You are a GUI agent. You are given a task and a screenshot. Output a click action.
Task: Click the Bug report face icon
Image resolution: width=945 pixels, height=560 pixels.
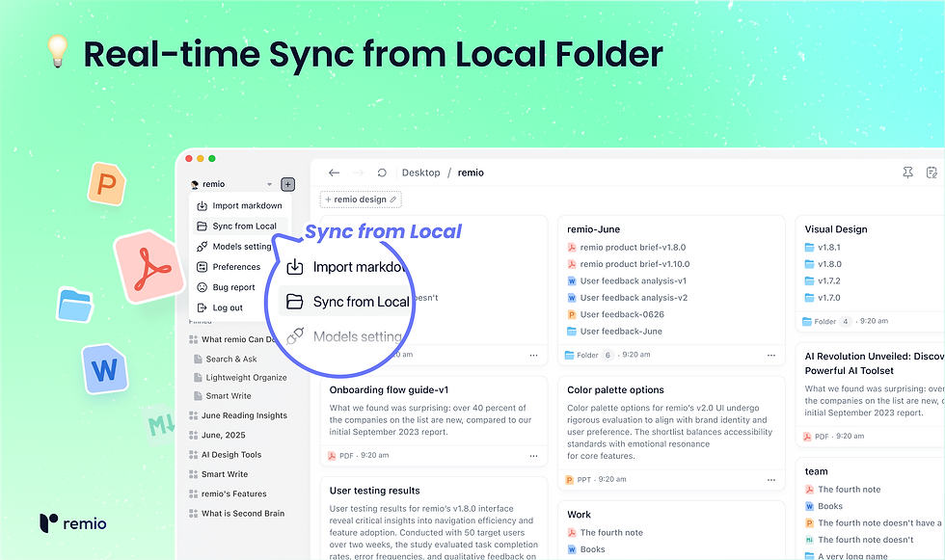click(x=202, y=287)
